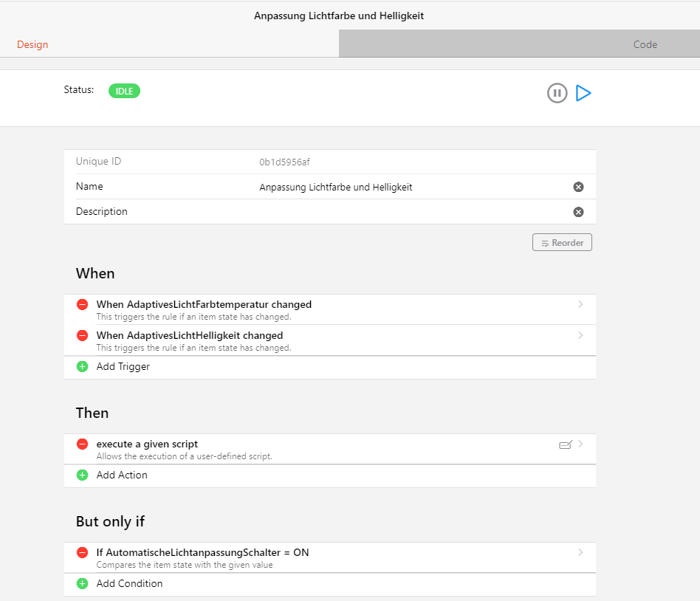Clear the Name field with X icon
The height and width of the screenshot is (601, 700).
(x=578, y=187)
